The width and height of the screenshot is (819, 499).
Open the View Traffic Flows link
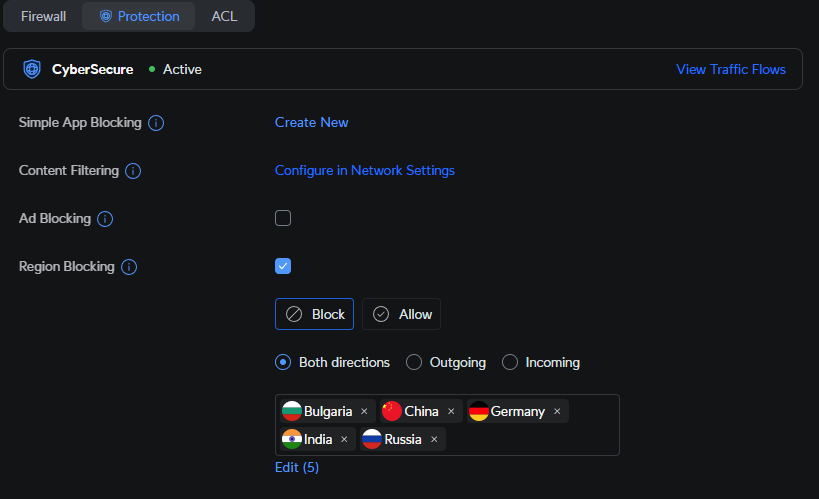pos(730,69)
